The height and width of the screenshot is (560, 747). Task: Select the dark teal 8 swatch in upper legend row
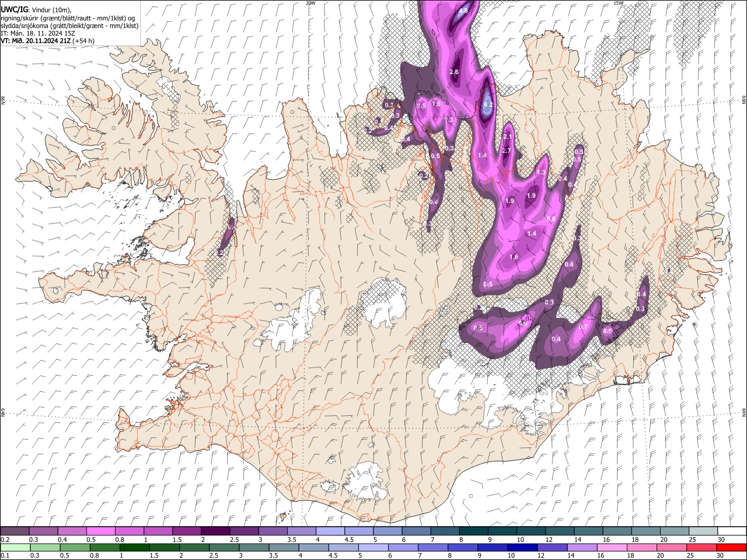coord(473,531)
